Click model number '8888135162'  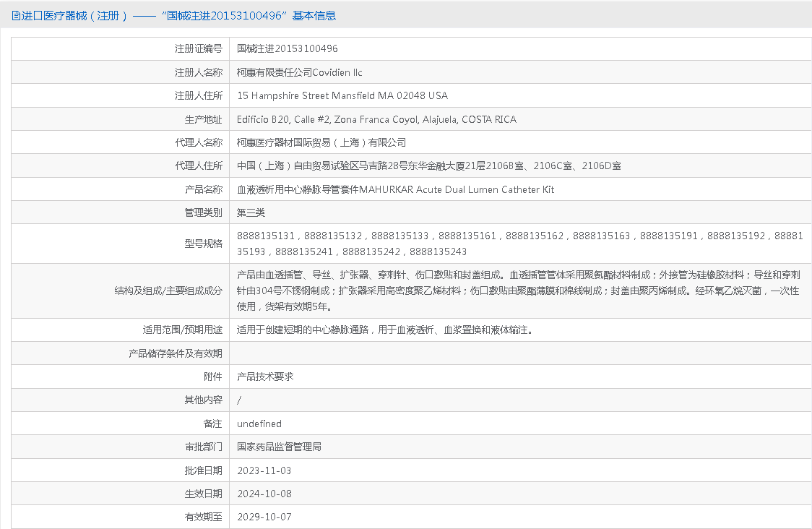tap(535, 236)
